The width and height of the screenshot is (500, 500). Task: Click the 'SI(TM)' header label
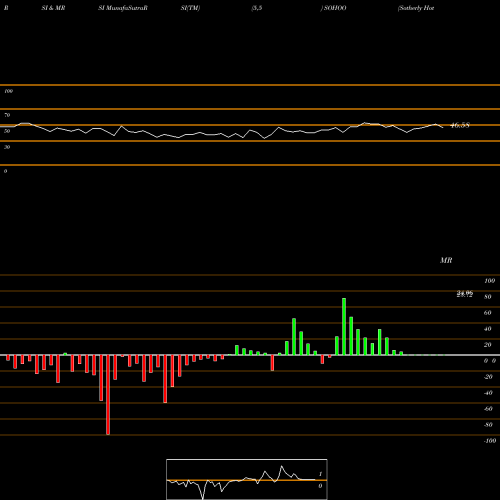(x=190, y=8)
